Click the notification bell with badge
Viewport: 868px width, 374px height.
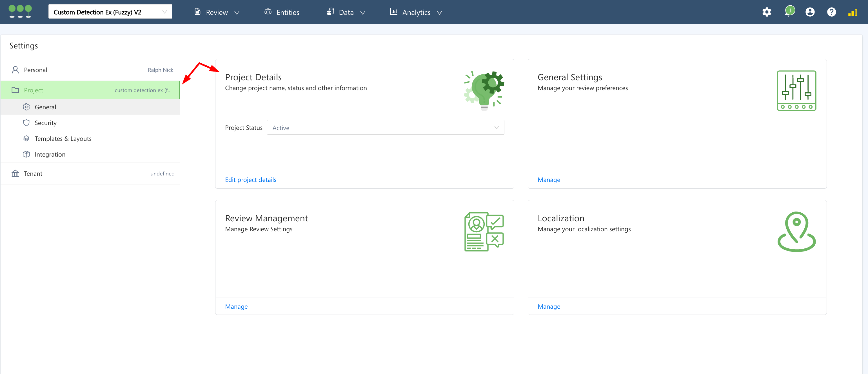point(789,12)
